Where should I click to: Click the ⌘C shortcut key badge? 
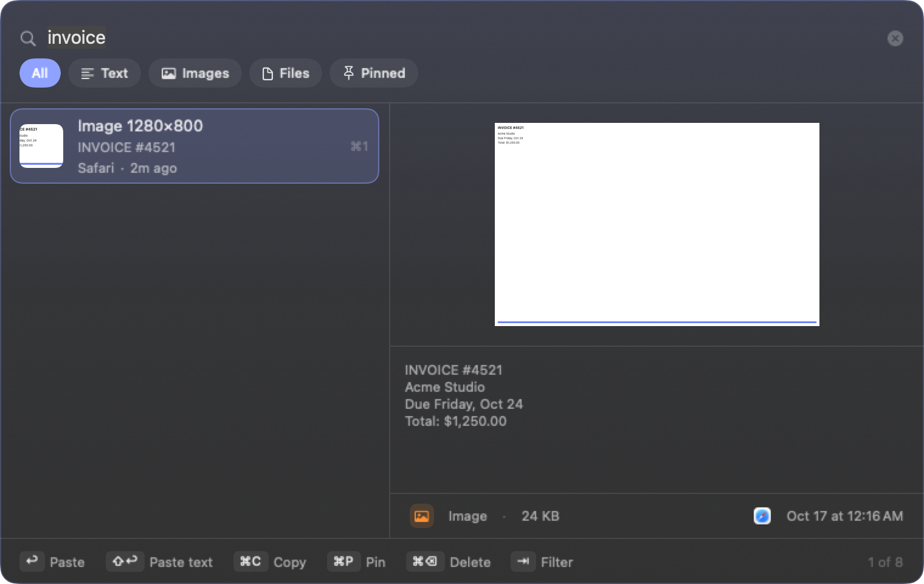click(x=250, y=561)
